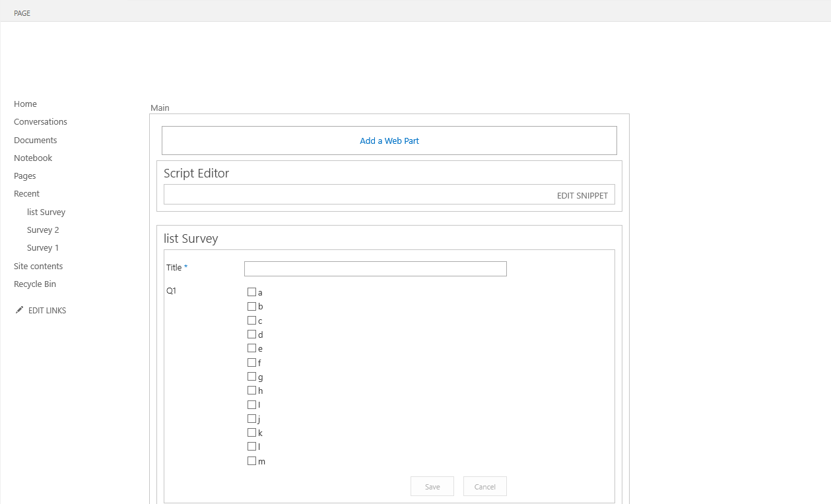This screenshot has height=504, width=831.
Task: Enable checkbox c in Q1
Action: (x=251, y=321)
